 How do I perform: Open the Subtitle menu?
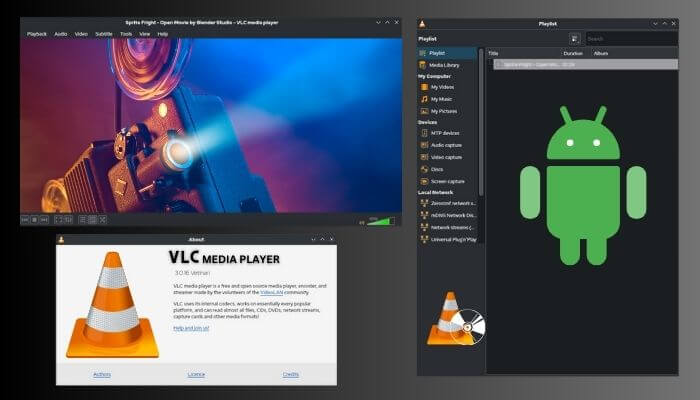tap(104, 34)
